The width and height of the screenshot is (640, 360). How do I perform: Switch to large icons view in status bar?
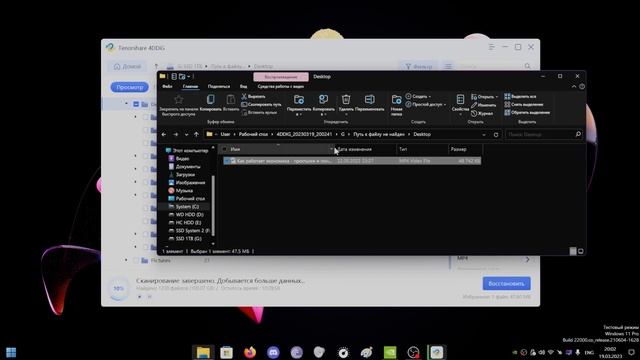coord(580,251)
